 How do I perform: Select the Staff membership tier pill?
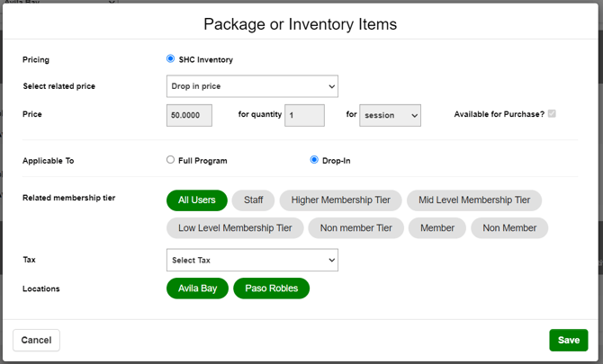point(254,200)
